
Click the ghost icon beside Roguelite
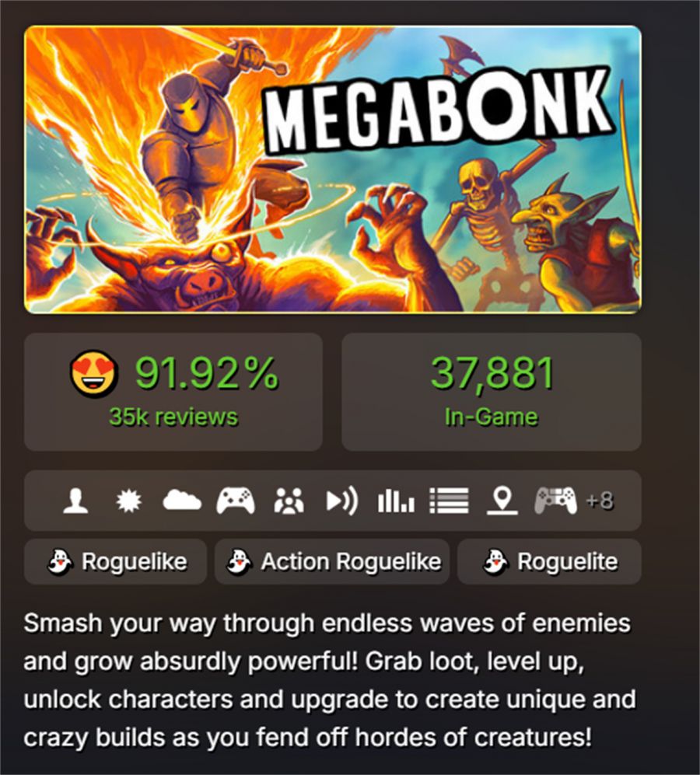point(495,561)
